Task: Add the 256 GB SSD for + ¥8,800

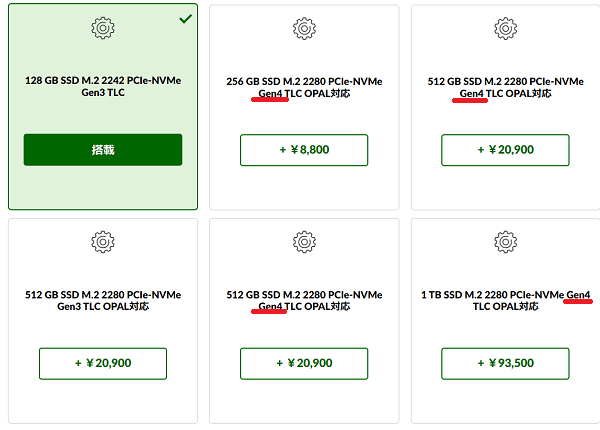Action: (x=304, y=150)
